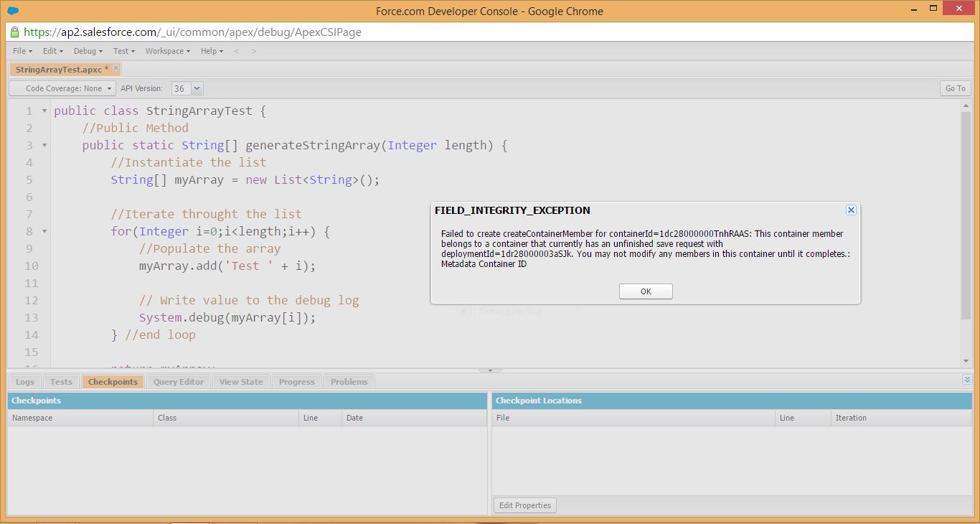Click the Salesforce cloud icon in title bar
Screen dimensions: 980x524
pos(13,11)
